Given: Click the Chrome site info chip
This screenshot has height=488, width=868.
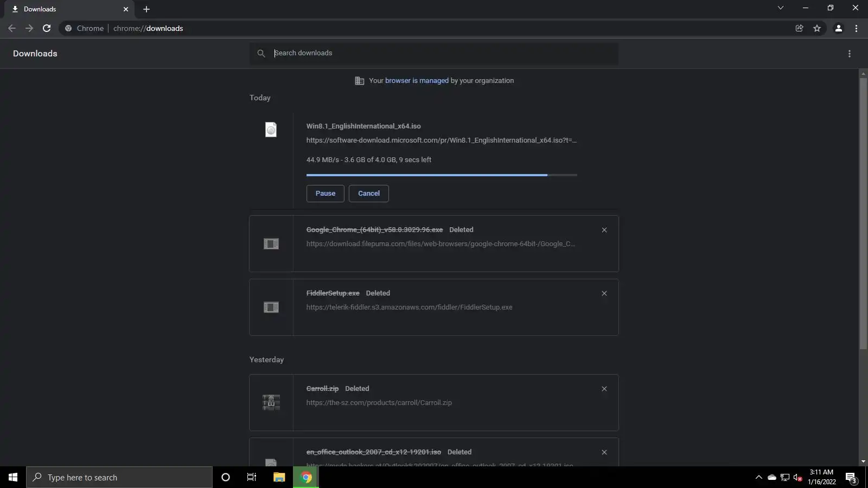Looking at the screenshot, I should (84, 28).
